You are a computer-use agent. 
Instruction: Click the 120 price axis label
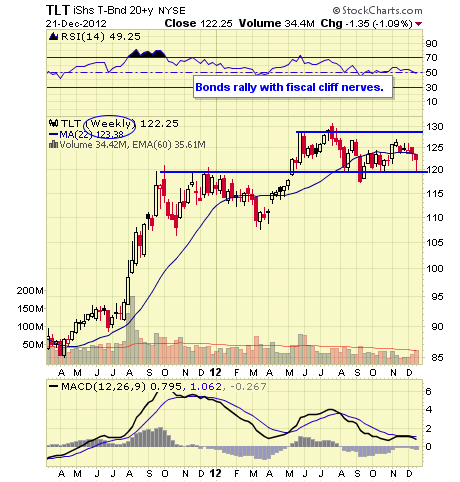pos(435,170)
